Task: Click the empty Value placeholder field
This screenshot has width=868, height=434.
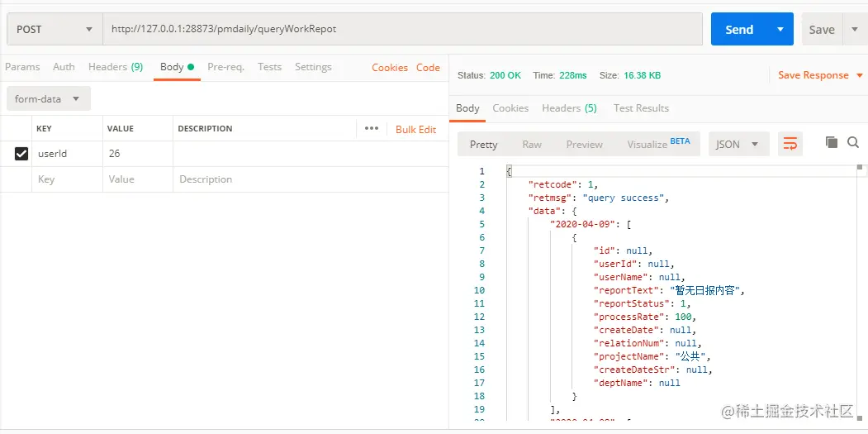Action: pyautogui.click(x=138, y=179)
